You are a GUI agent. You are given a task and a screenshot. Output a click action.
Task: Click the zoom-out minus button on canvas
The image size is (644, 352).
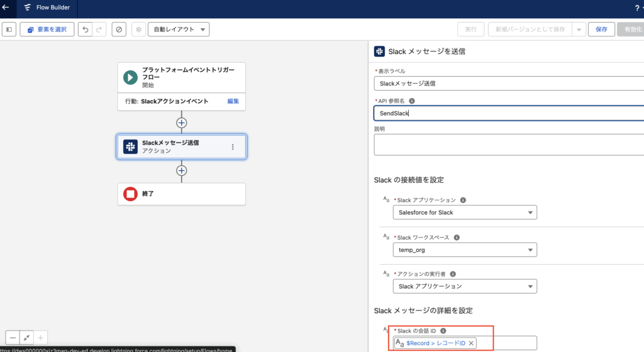(x=13, y=338)
